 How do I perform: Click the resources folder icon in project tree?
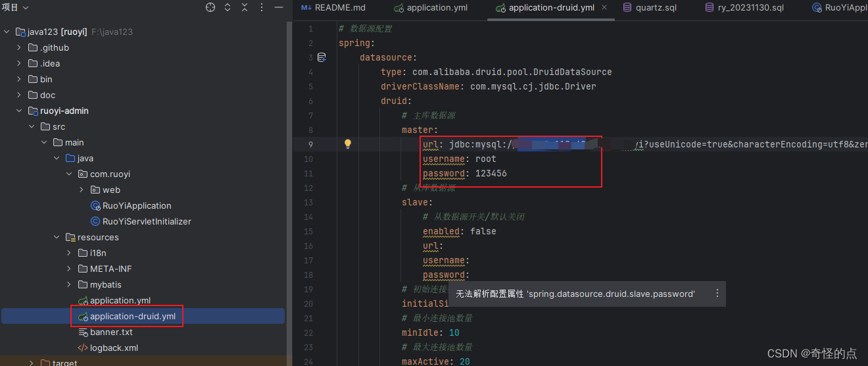(70, 238)
